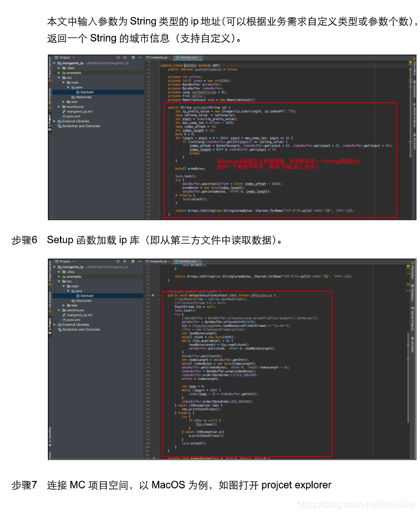The height and width of the screenshot is (515, 420).
Task: Open Favorites side tab in lower IDE
Action: coord(50,437)
